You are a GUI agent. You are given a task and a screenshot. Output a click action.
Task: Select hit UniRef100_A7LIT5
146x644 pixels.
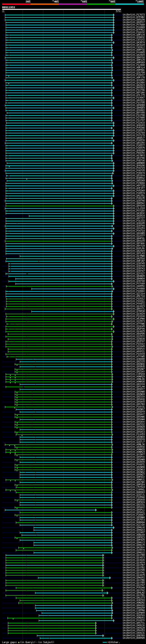pyautogui.click(x=133, y=95)
